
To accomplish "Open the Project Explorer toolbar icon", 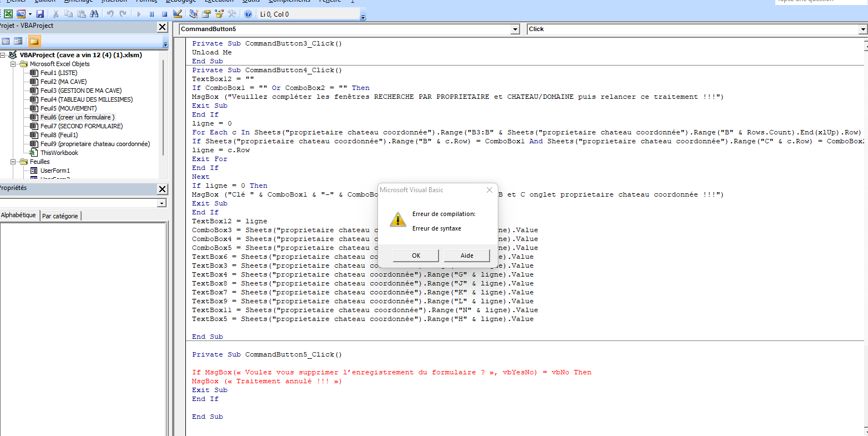I will pos(193,14).
